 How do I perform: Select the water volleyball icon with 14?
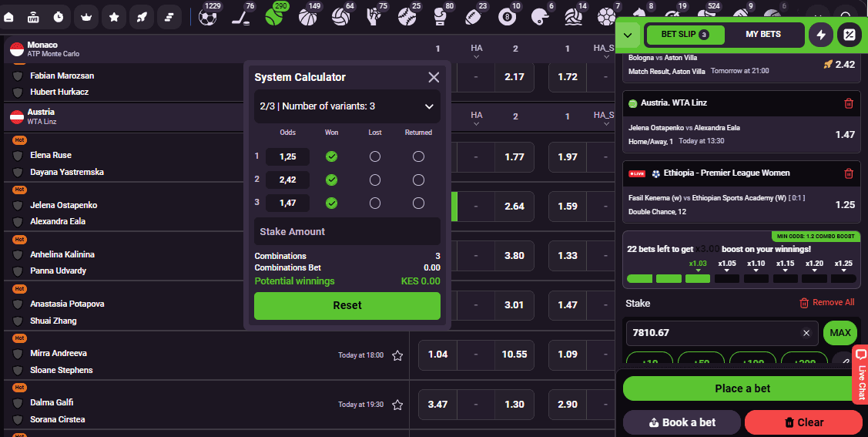[x=574, y=16]
